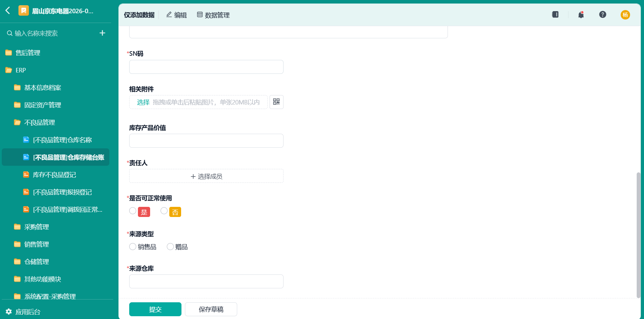The image size is (644, 319).
Task: Click the form icon beside [不良品管理]调拨回正常
Action: pyautogui.click(x=26, y=209)
